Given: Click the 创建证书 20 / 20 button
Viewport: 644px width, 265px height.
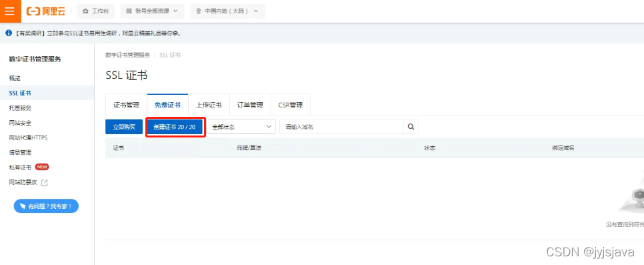Looking at the screenshot, I should [175, 127].
